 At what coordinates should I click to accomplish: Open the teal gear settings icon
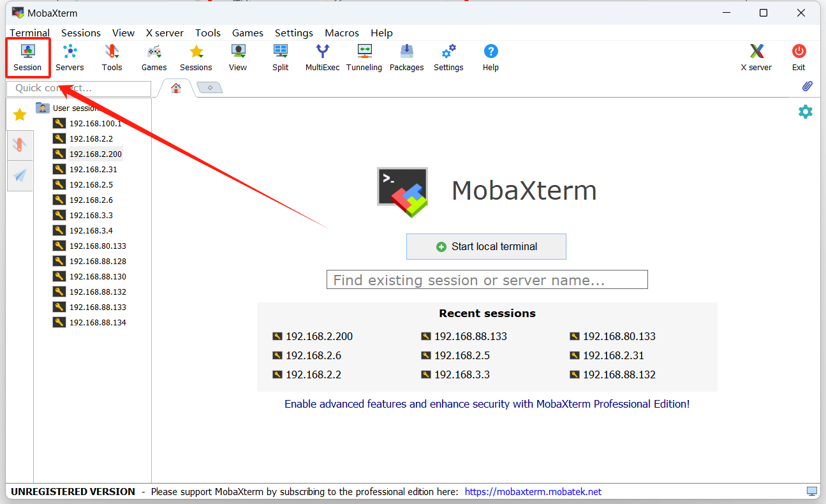(x=806, y=112)
